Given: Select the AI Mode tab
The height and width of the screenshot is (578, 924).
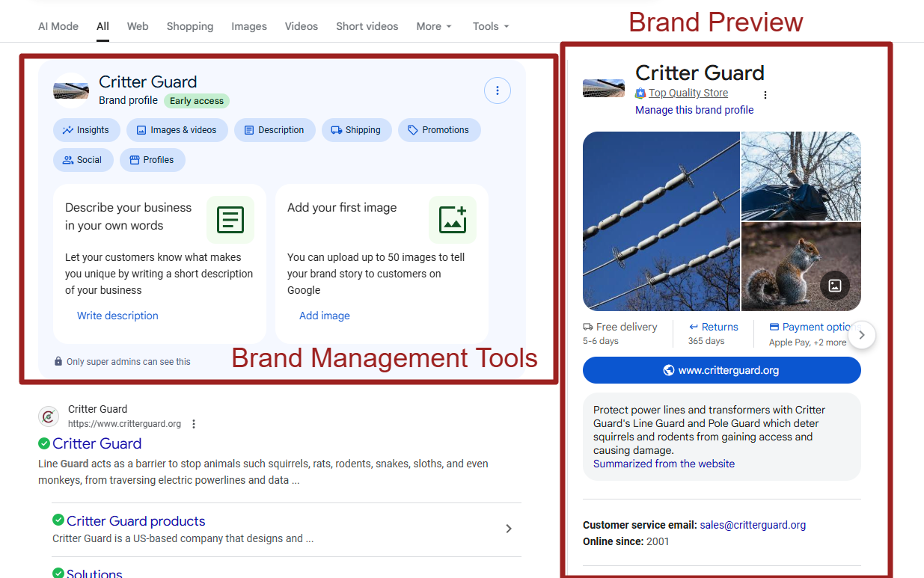Looking at the screenshot, I should tap(58, 26).
